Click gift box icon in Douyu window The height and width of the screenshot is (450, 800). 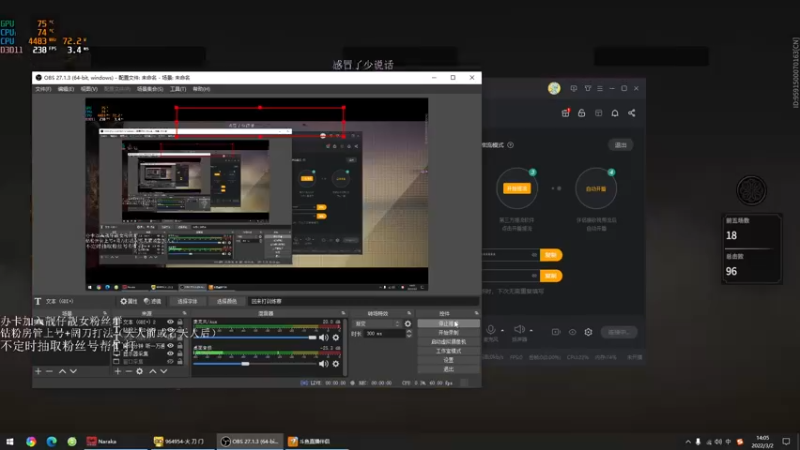tap(565, 113)
